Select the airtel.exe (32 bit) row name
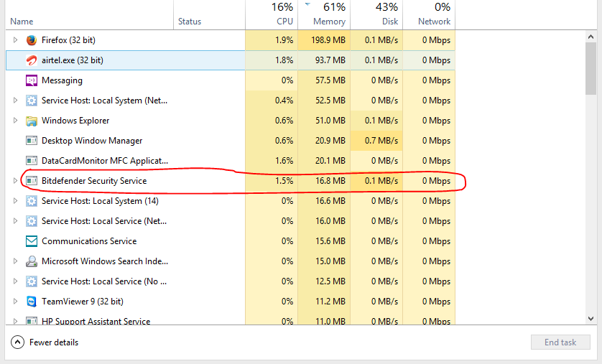This screenshot has width=602, height=364. click(x=72, y=60)
